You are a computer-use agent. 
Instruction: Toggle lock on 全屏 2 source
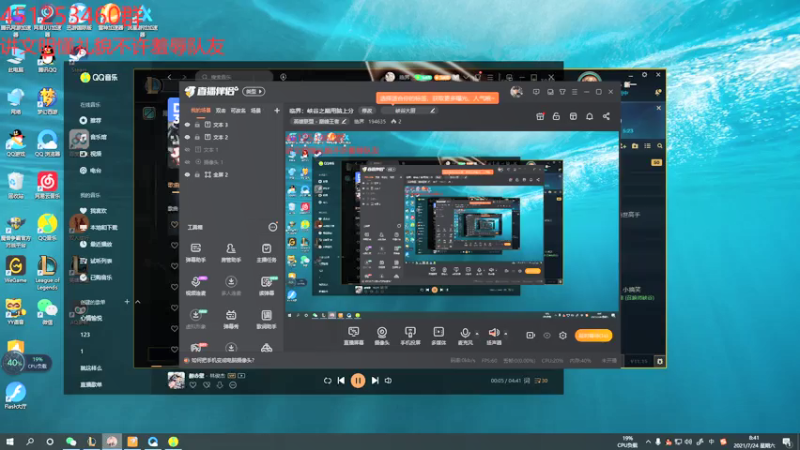coord(197,174)
